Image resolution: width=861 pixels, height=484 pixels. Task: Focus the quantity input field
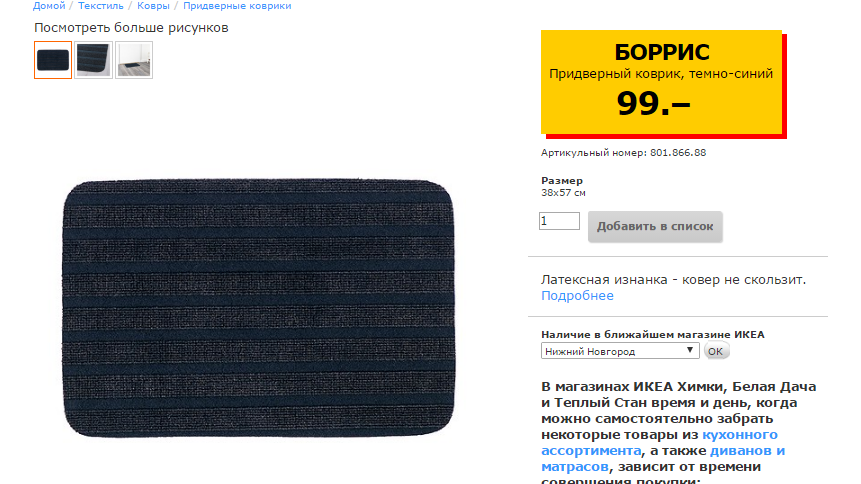[559, 221]
